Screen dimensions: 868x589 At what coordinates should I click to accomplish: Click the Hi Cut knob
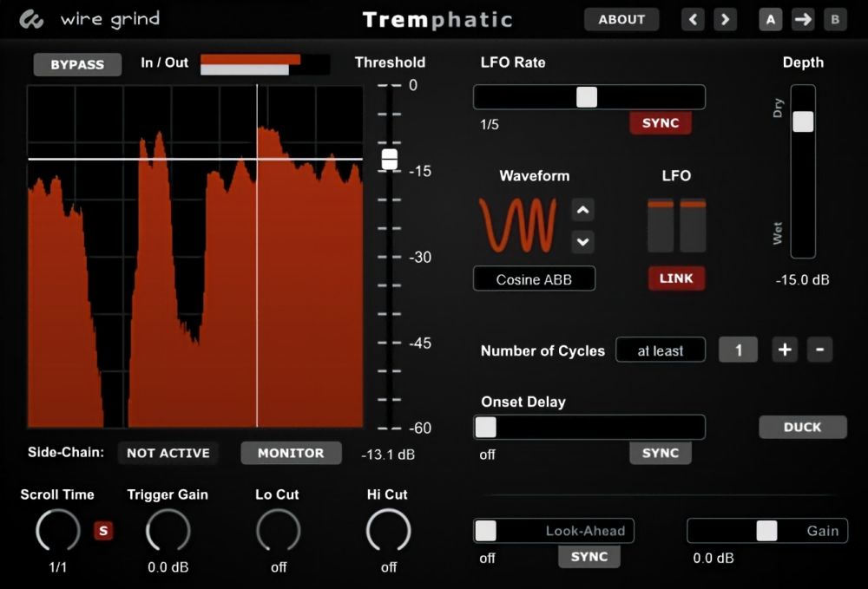point(388,531)
